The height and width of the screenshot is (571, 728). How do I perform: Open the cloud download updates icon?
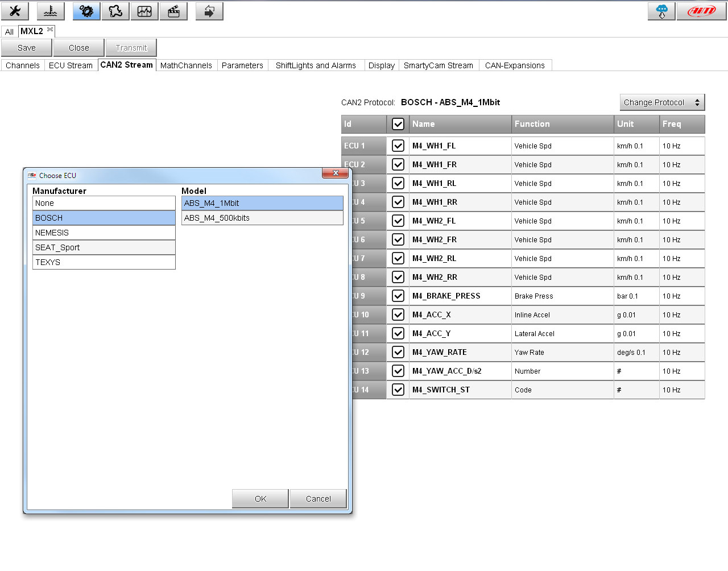[661, 11]
